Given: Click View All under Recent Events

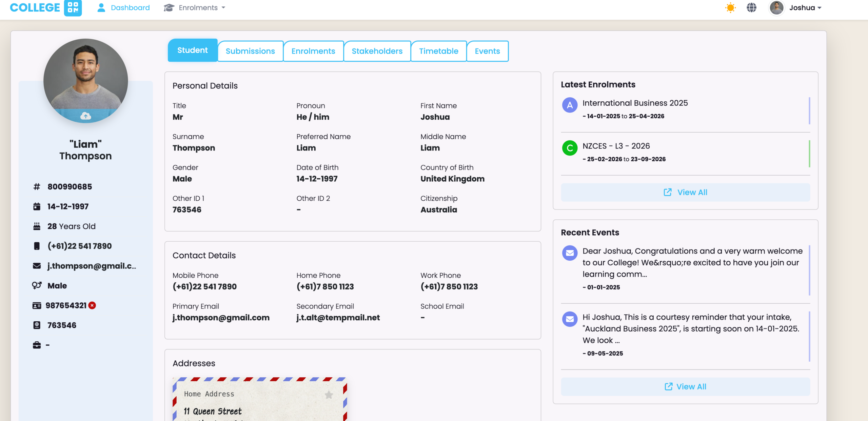Looking at the screenshot, I should pyautogui.click(x=685, y=386).
